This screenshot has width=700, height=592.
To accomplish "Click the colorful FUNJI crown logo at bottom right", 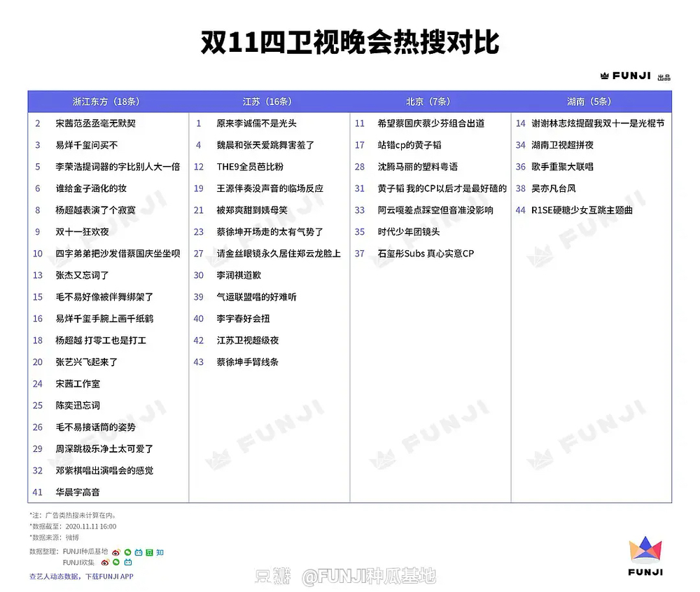I will click(x=645, y=553).
